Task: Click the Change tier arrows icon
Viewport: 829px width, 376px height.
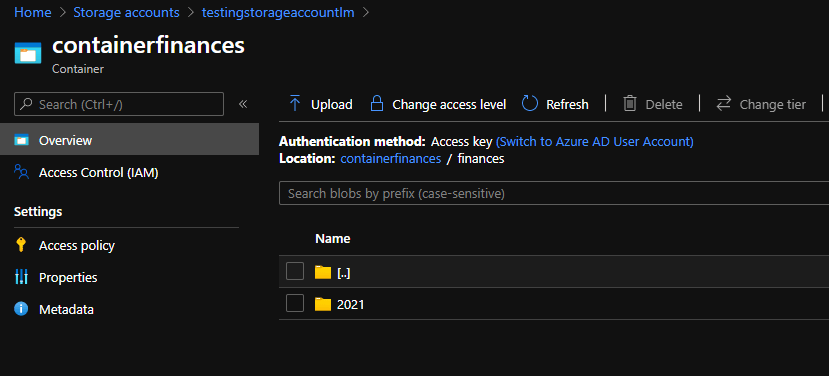Action: [x=723, y=103]
